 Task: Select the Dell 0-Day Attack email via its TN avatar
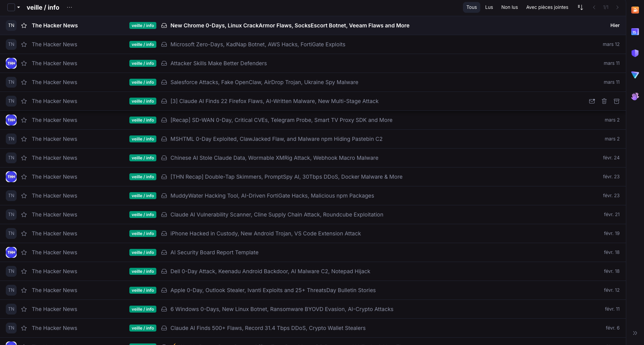(11, 271)
